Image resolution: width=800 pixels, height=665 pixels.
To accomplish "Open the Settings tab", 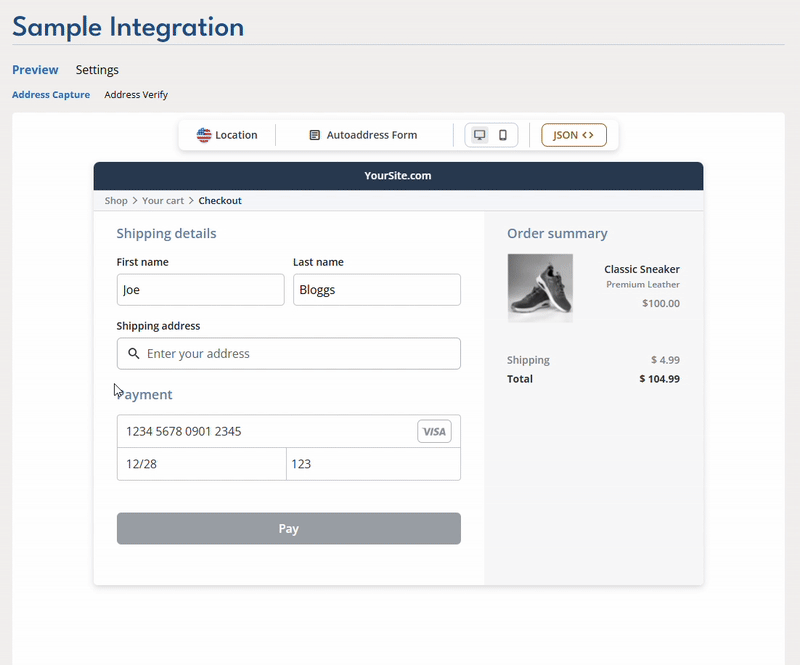I will [97, 70].
